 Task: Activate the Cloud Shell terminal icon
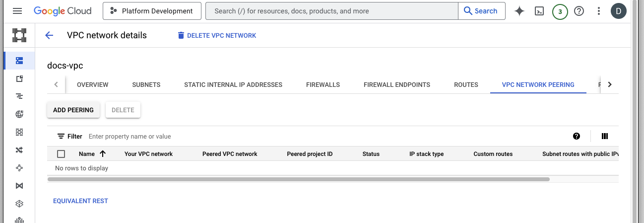pos(539,11)
